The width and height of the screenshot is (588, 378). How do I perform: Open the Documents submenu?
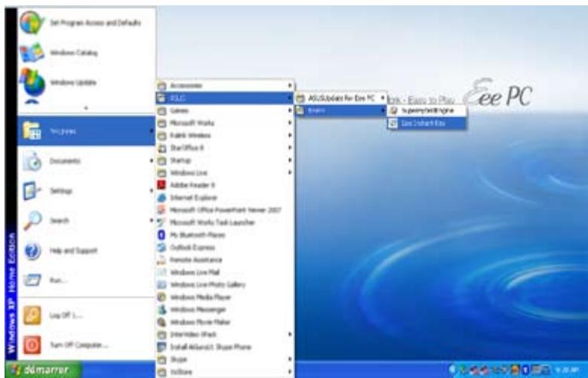(x=87, y=161)
